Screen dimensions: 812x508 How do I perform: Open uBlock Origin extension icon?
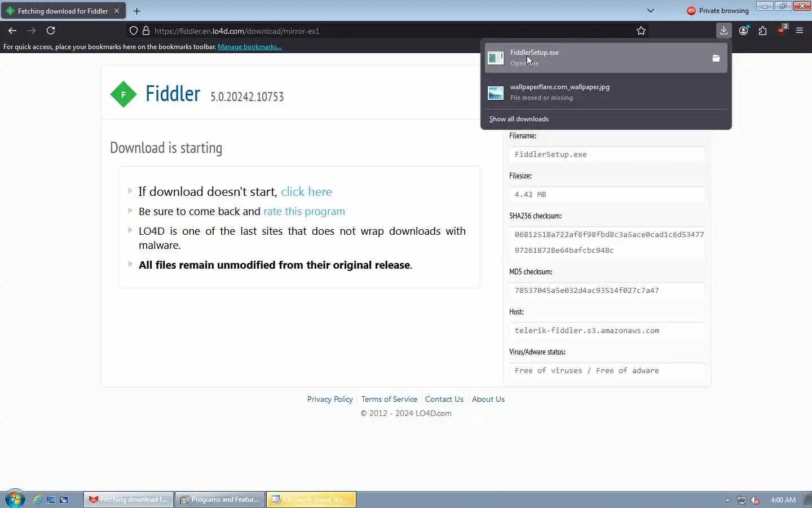782,30
